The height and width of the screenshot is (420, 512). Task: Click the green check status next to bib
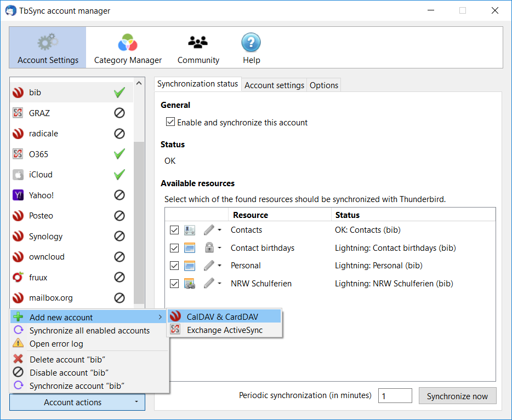pos(120,93)
